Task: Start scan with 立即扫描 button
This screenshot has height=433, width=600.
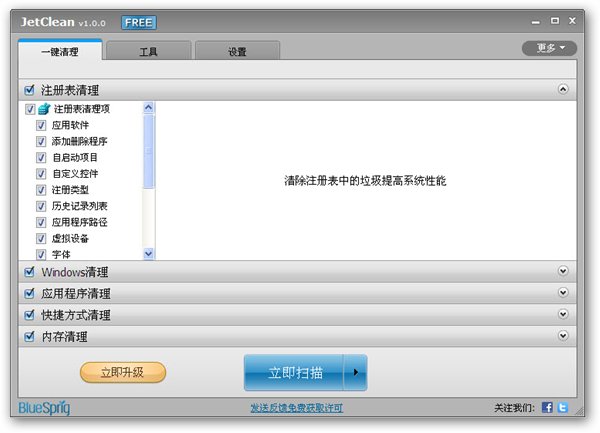Action: (293, 372)
